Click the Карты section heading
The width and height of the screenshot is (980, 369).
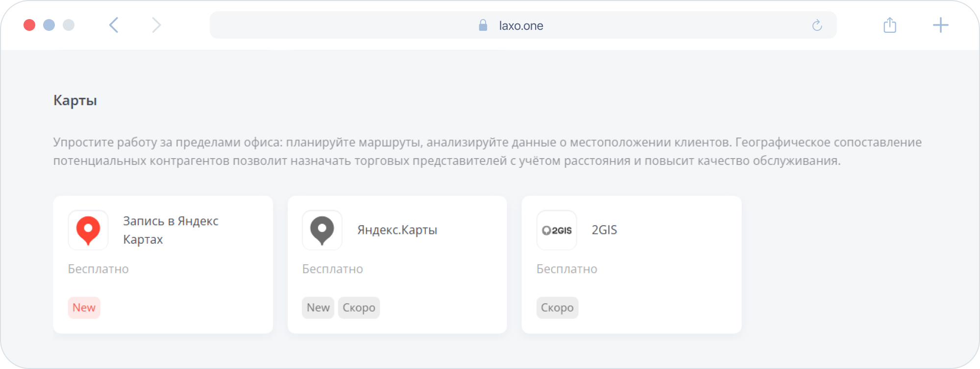point(75,100)
